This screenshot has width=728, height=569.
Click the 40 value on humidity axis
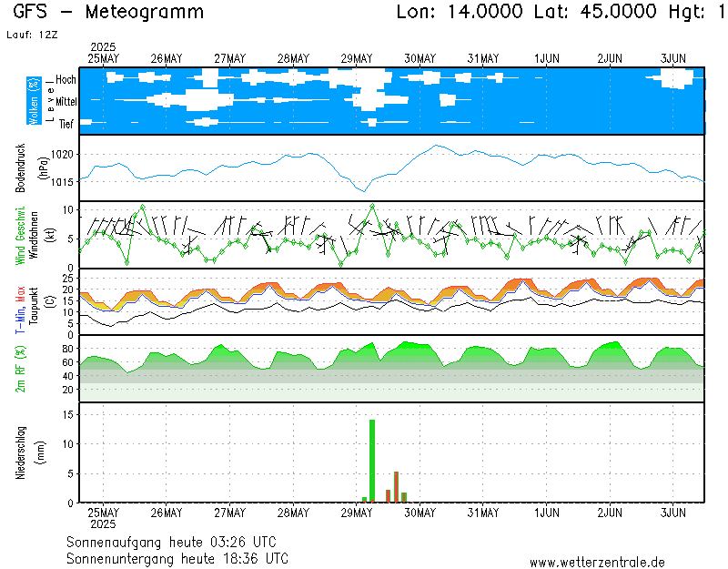coord(67,376)
